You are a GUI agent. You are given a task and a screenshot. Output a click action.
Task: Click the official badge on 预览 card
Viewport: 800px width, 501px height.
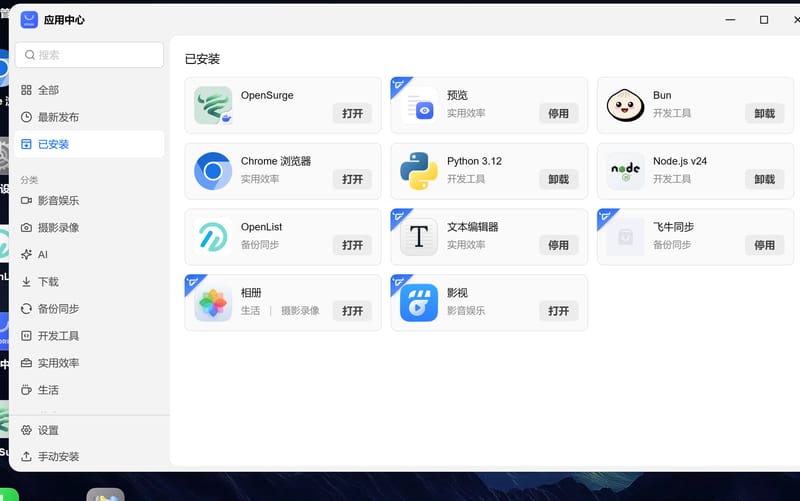tap(399, 85)
